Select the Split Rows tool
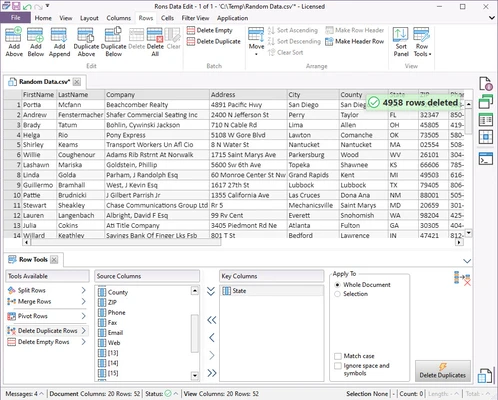Viewport: 498px width, 400px height. (x=47, y=290)
